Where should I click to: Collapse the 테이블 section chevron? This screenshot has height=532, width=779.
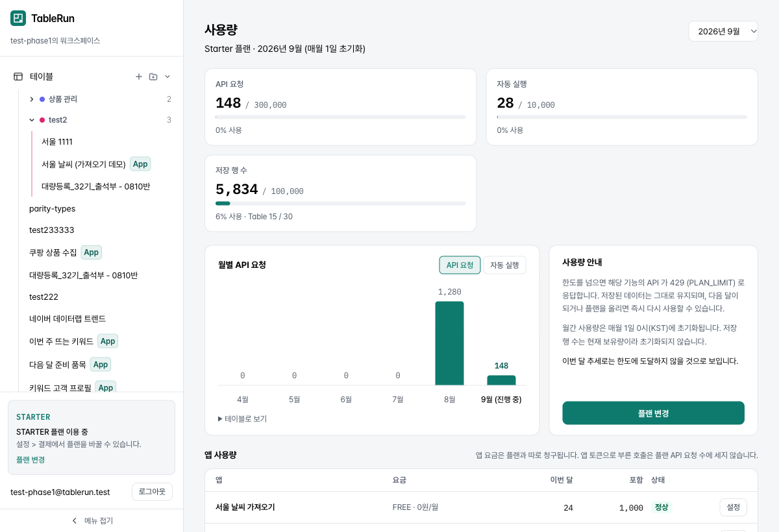click(167, 77)
